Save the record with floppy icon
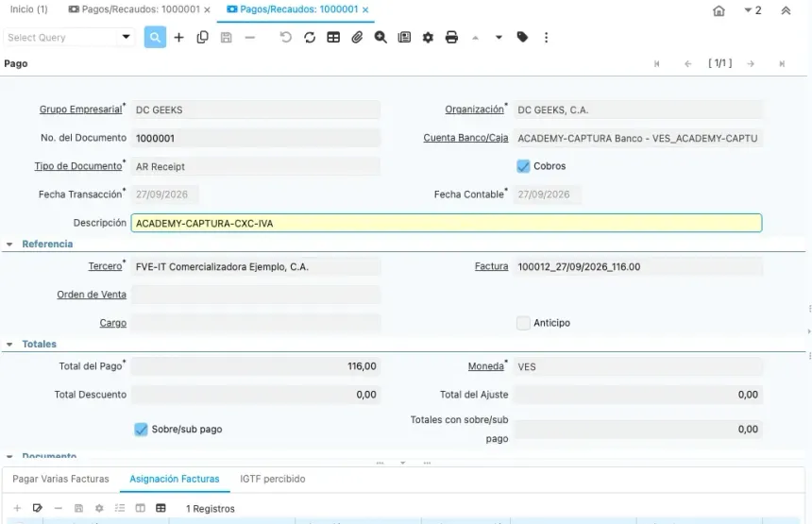This screenshot has width=812, height=524. pos(227,37)
